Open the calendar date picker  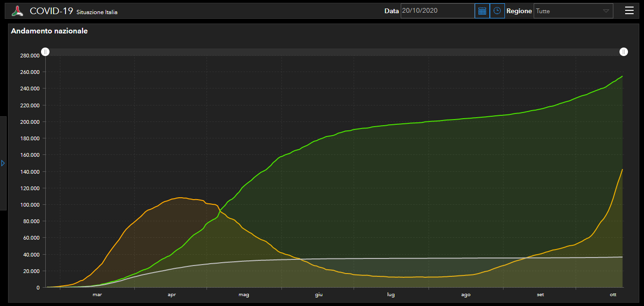point(482,11)
